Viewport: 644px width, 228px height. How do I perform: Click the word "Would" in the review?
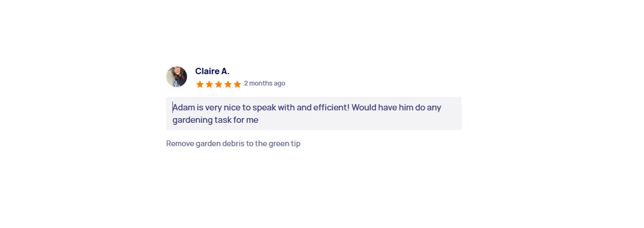tap(364, 107)
